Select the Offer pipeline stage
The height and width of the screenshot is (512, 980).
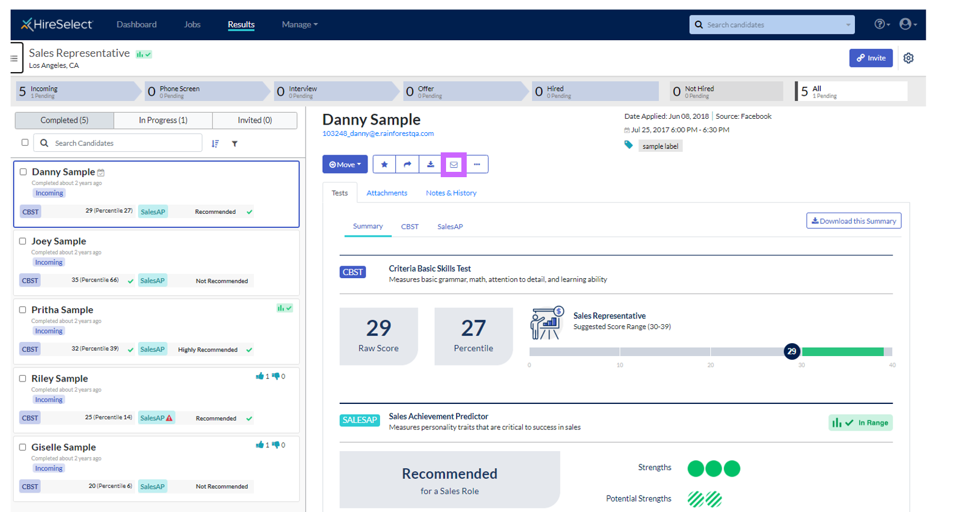465,92
